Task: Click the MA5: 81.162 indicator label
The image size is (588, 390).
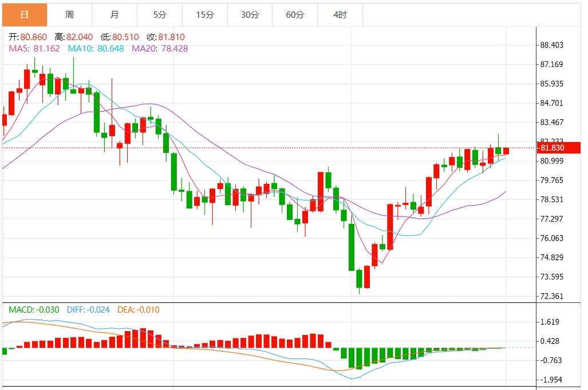Action: point(34,48)
